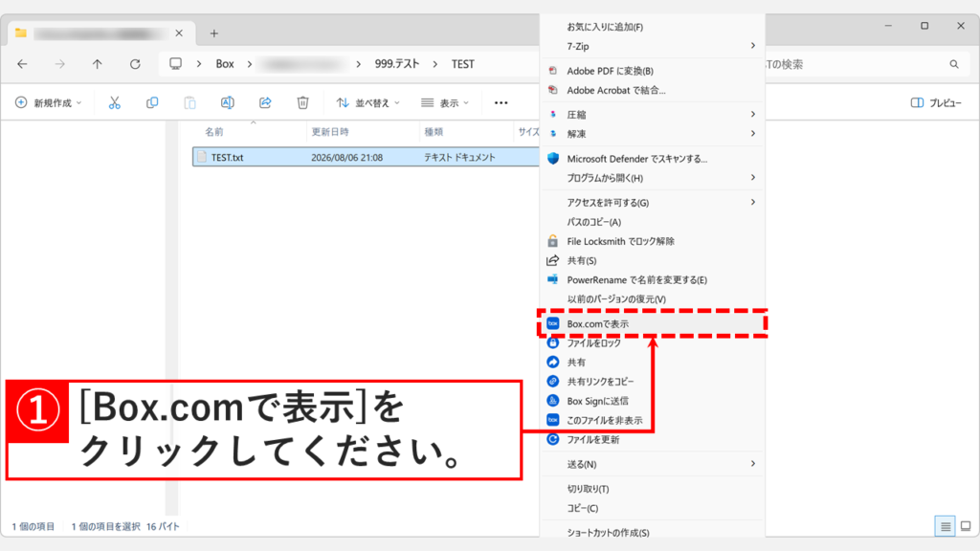Click Box in the address breadcrumb

(225, 64)
